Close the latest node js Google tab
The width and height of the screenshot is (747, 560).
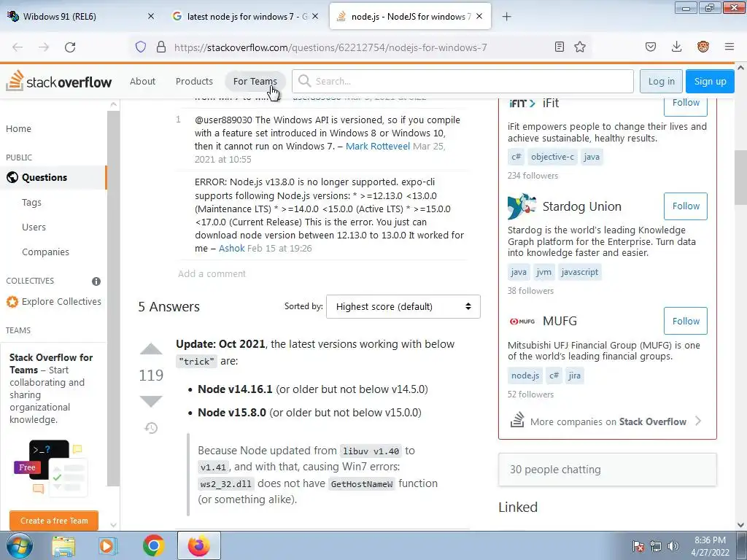coord(315,16)
